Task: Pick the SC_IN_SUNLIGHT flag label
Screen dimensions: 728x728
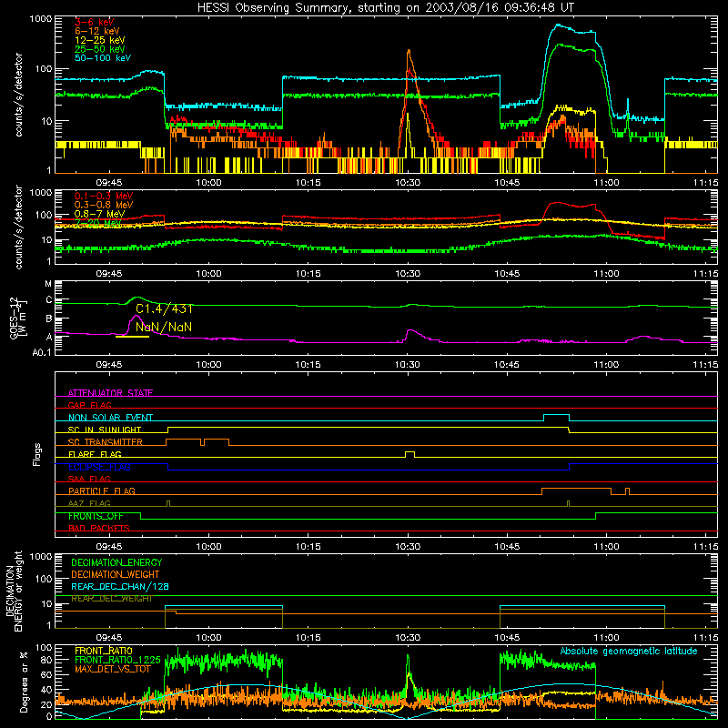Action: point(105,430)
